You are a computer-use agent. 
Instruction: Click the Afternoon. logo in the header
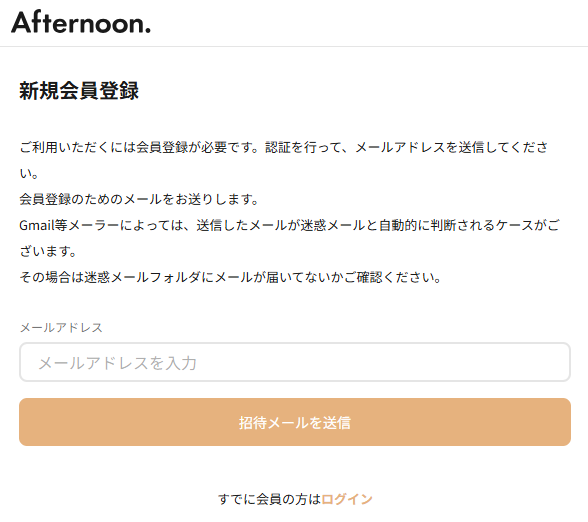[x=81, y=22]
